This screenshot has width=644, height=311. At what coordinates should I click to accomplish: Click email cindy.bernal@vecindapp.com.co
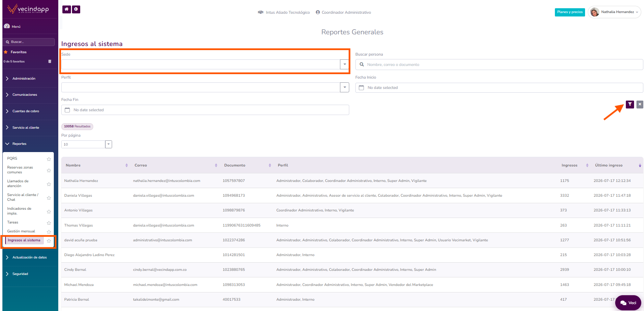tap(160, 269)
